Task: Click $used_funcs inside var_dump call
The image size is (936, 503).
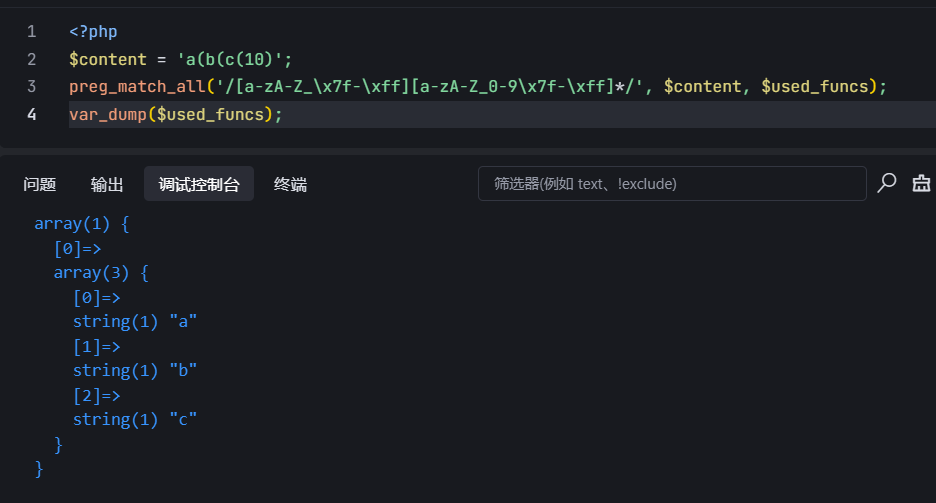Action: pyautogui.click(x=210, y=114)
